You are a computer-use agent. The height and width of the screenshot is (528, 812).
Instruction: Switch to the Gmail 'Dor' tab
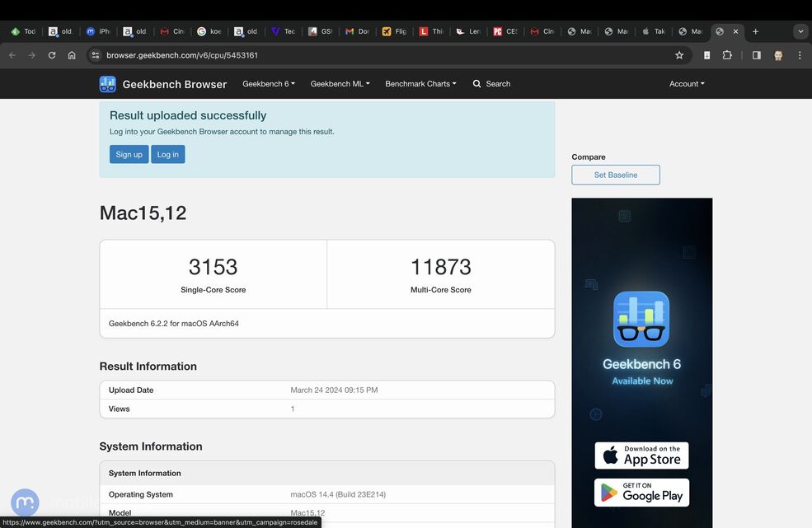tap(357, 31)
